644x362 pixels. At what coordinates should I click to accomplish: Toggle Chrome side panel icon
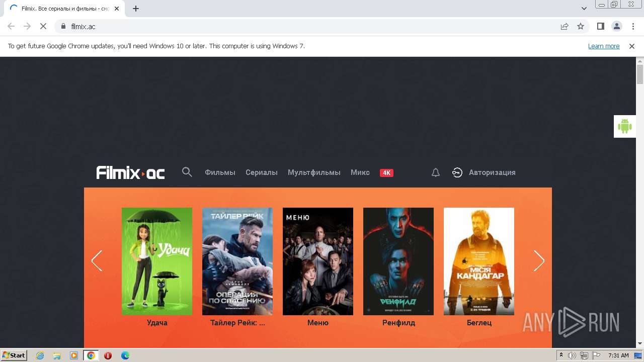click(x=600, y=26)
